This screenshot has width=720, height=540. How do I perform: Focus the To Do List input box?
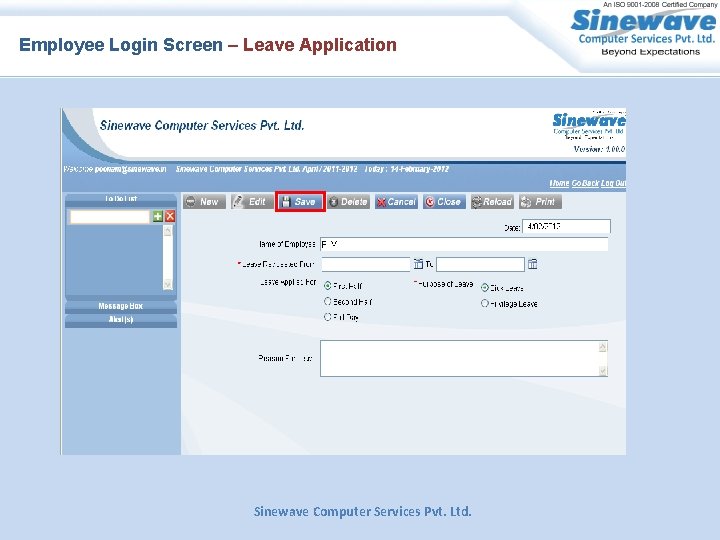110,216
